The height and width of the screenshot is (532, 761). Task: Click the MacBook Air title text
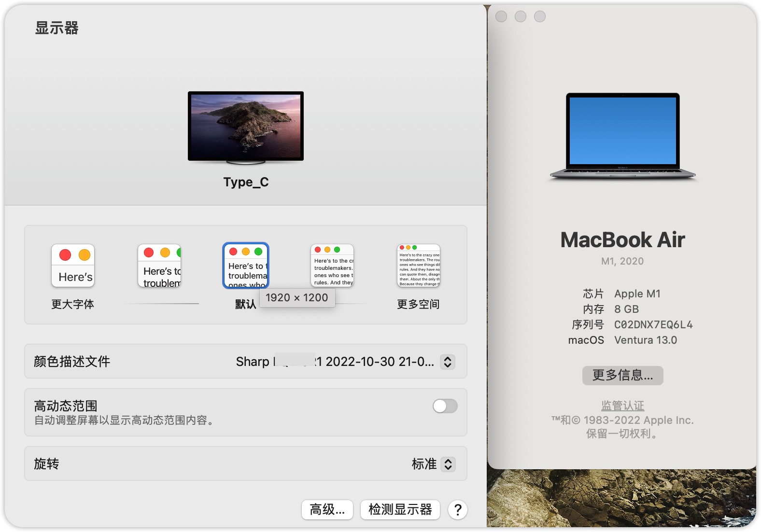coord(623,240)
